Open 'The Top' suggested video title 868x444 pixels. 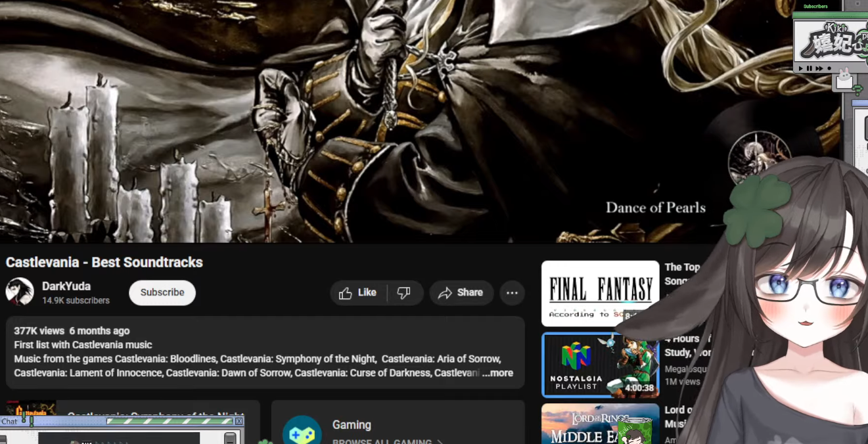point(682,267)
